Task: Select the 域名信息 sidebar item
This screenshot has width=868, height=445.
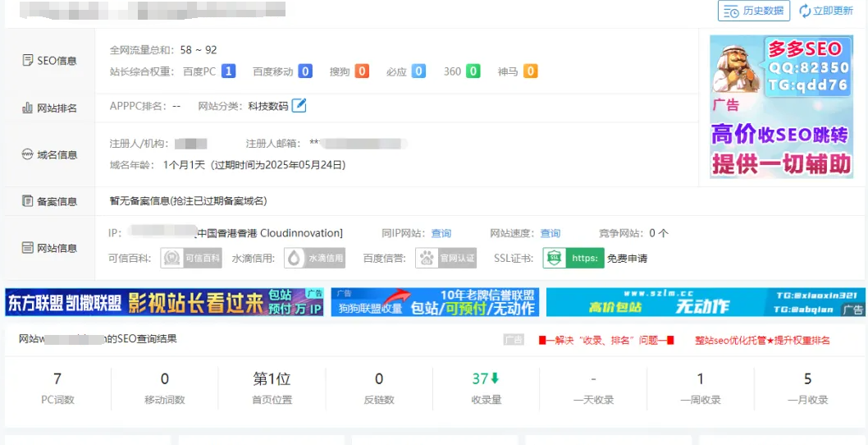Action: click(49, 154)
